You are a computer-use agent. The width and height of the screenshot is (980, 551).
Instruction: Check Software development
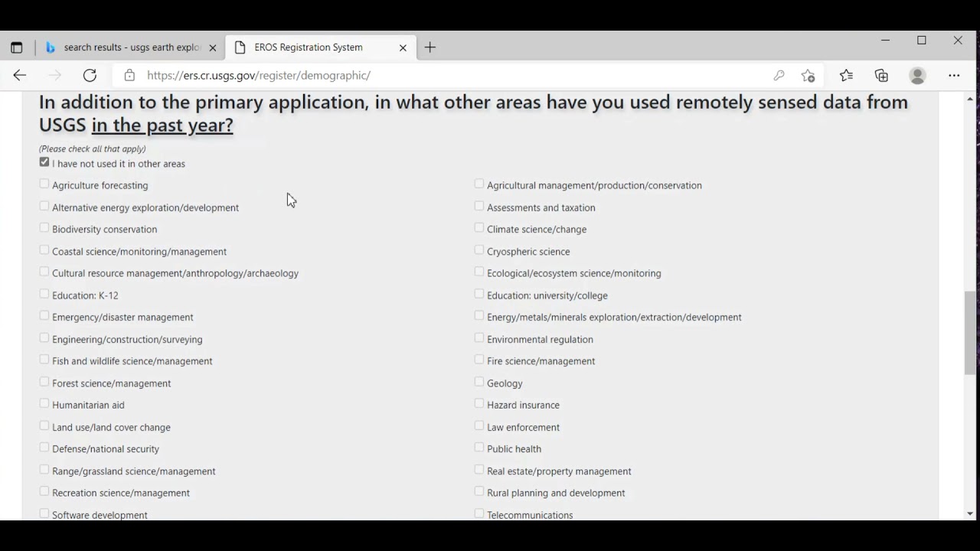click(x=44, y=514)
